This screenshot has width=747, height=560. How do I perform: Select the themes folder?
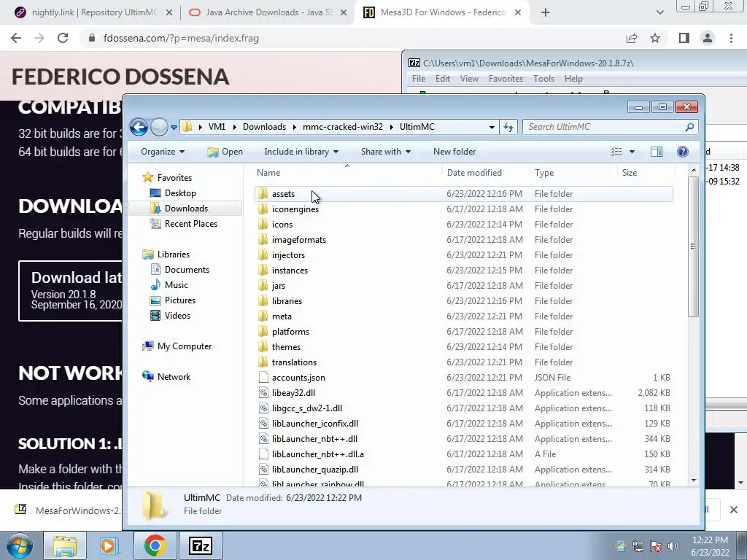[286, 346]
